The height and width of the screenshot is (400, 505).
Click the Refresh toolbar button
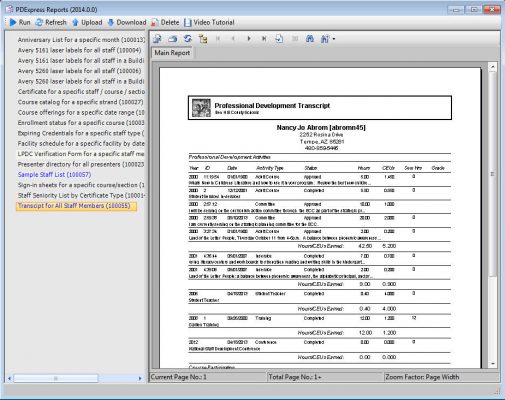(x=51, y=22)
